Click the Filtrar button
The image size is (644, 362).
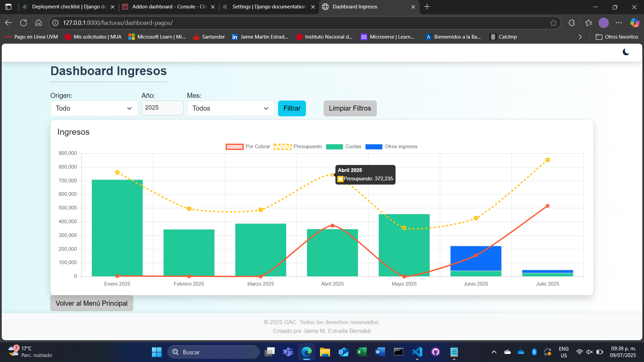(x=291, y=108)
